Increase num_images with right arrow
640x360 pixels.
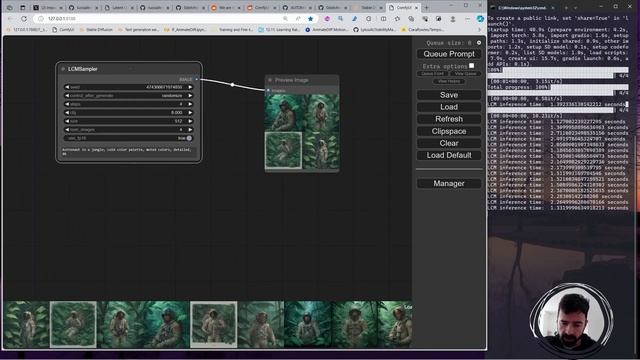point(190,129)
